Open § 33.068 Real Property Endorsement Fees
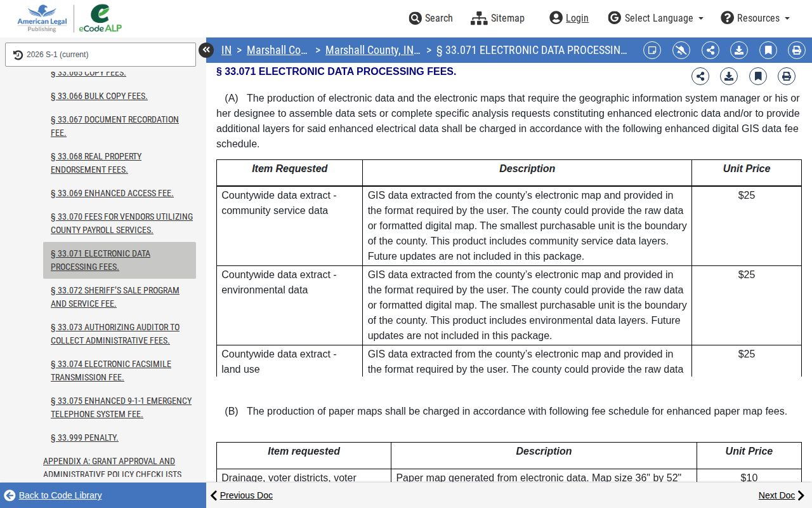The height and width of the screenshot is (508, 812). (x=96, y=163)
